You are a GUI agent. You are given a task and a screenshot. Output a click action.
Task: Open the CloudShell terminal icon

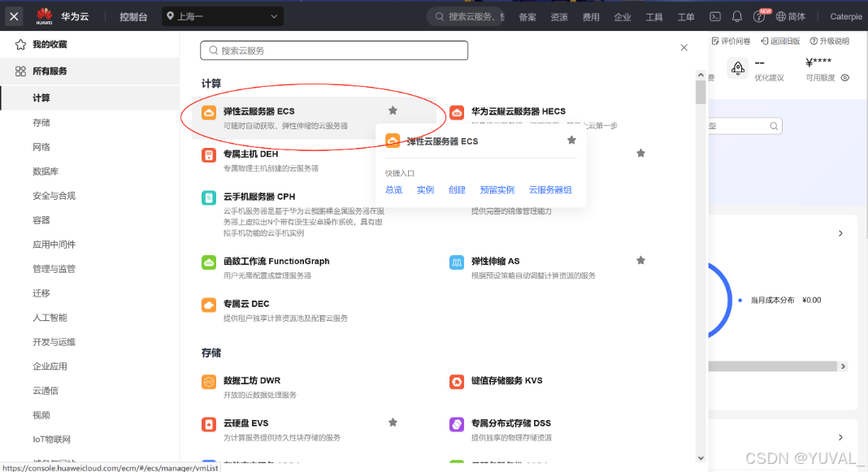click(x=715, y=16)
